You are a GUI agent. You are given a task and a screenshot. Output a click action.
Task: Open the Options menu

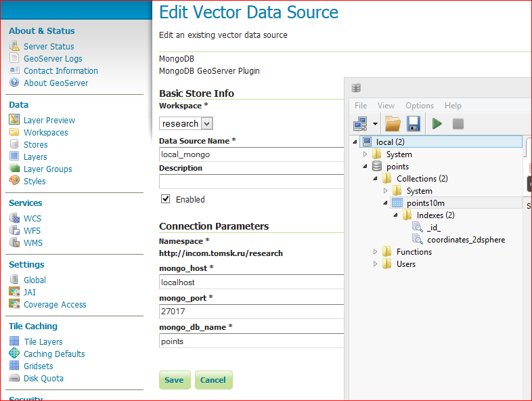tap(420, 105)
